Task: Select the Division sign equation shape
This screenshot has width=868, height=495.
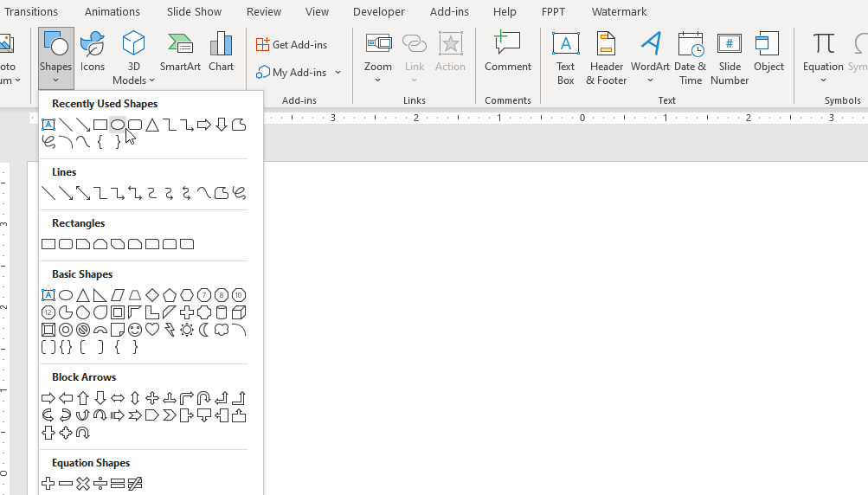Action: coord(100,484)
